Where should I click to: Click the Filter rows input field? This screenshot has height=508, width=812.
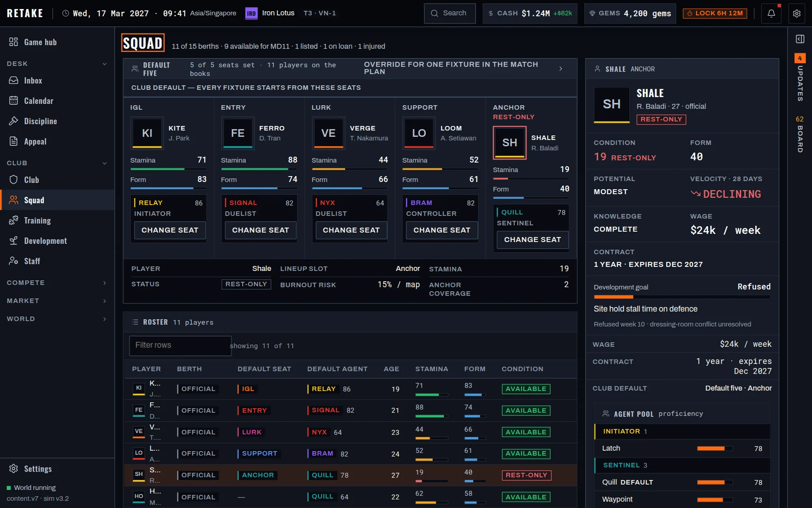click(x=180, y=345)
